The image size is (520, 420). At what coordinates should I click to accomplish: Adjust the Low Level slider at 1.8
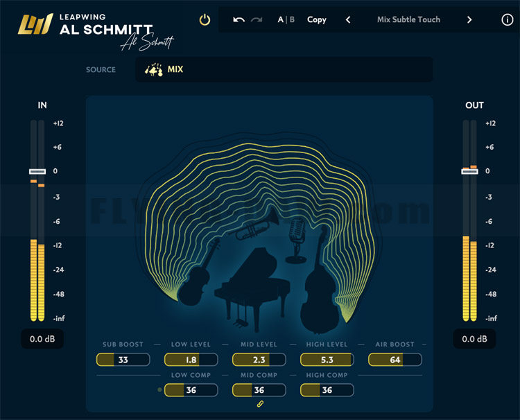pos(191,360)
